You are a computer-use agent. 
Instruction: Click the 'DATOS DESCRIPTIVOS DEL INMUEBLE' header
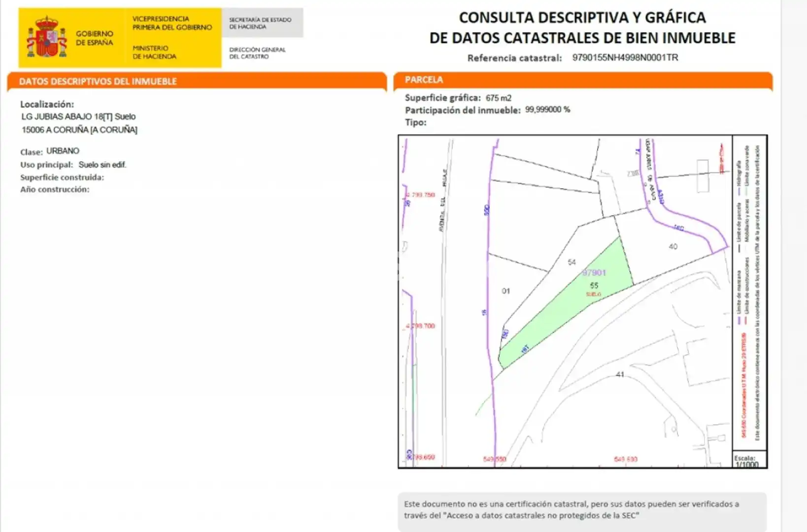click(x=98, y=81)
